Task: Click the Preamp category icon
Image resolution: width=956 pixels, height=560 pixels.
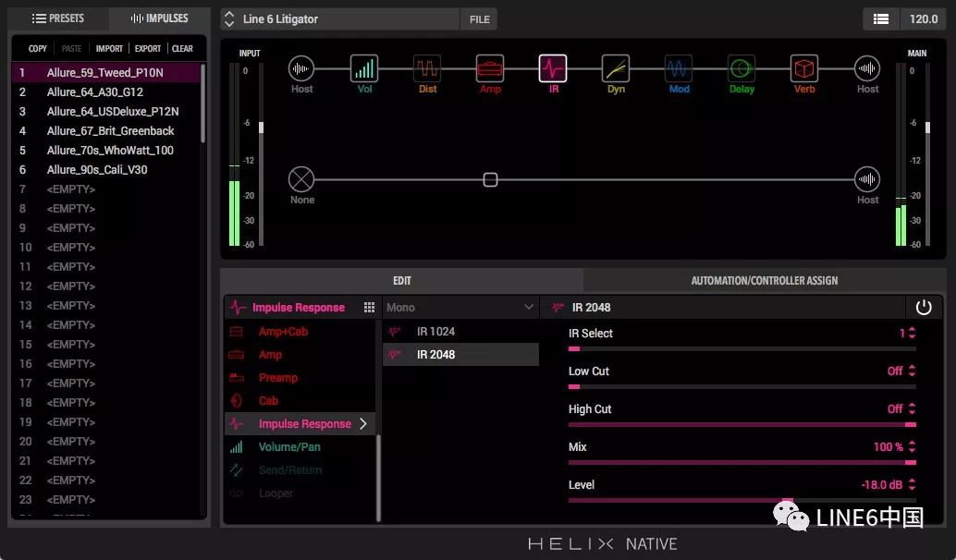Action: point(236,378)
